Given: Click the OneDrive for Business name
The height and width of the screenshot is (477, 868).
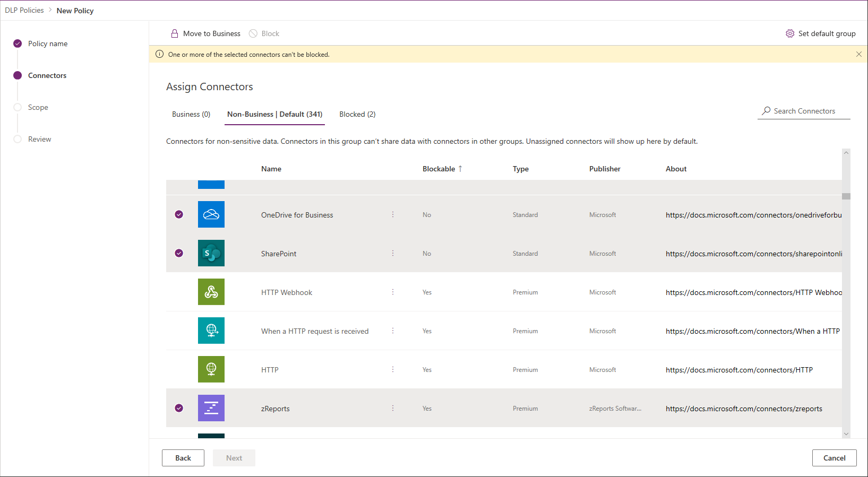Looking at the screenshot, I should point(297,215).
